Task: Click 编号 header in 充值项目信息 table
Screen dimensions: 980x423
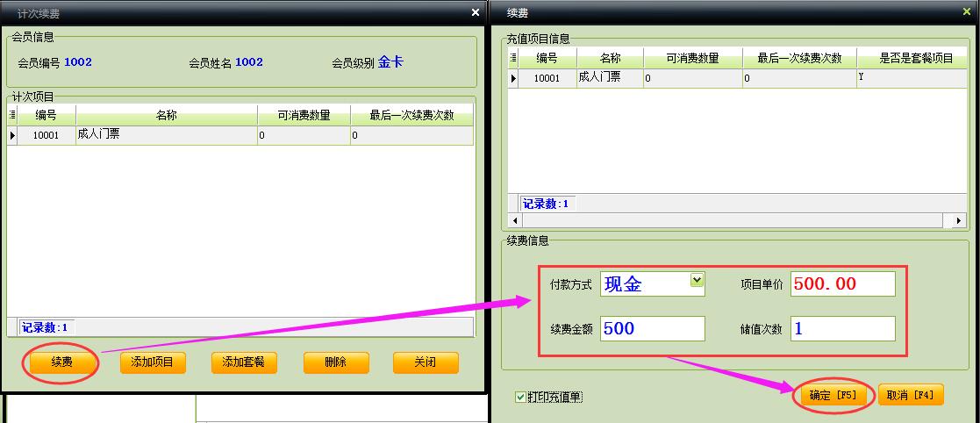Action: 547,58
